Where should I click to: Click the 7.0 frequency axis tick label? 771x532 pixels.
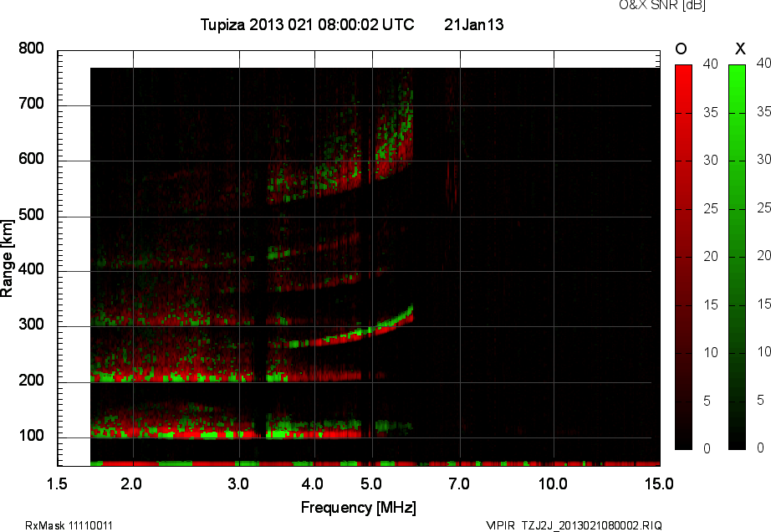[x=458, y=483]
